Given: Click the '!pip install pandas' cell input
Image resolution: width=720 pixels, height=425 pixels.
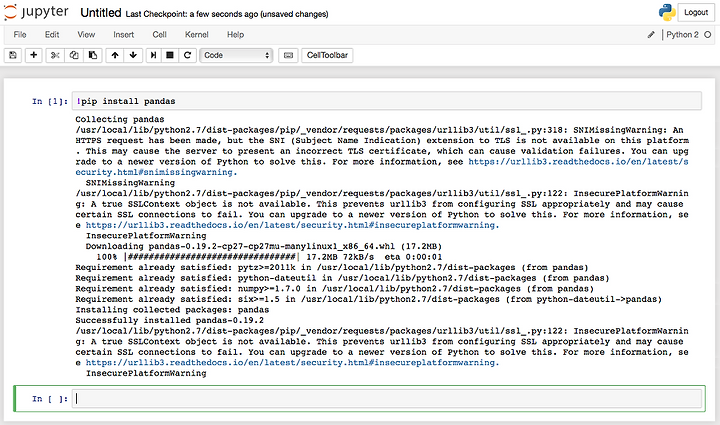Looking at the screenshot, I should pyautogui.click(x=387, y=101).
